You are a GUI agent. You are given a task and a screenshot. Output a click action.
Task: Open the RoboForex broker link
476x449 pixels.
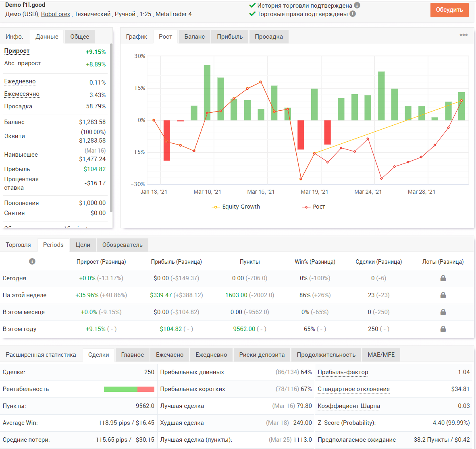coord(56,14)
